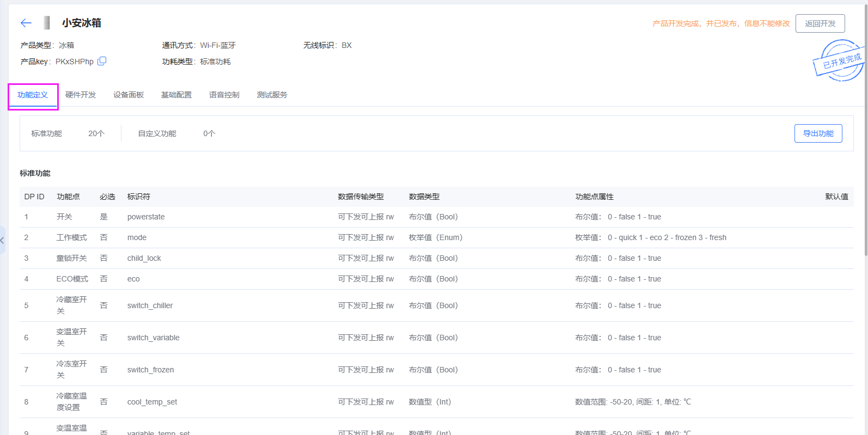The height and width of the screenshot is (435, 868).
Task: Click the 导出功能 button
Action: [818, 133]
